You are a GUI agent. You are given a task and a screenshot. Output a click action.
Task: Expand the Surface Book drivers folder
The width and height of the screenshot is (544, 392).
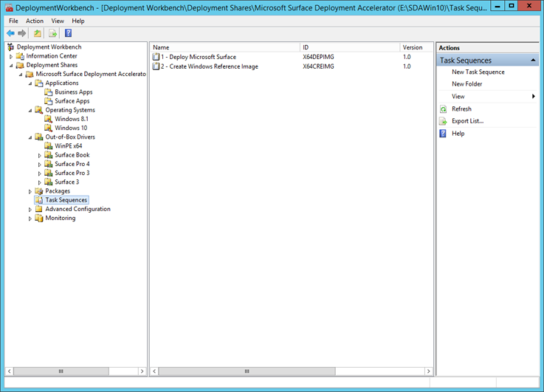[x=40, y=155]
